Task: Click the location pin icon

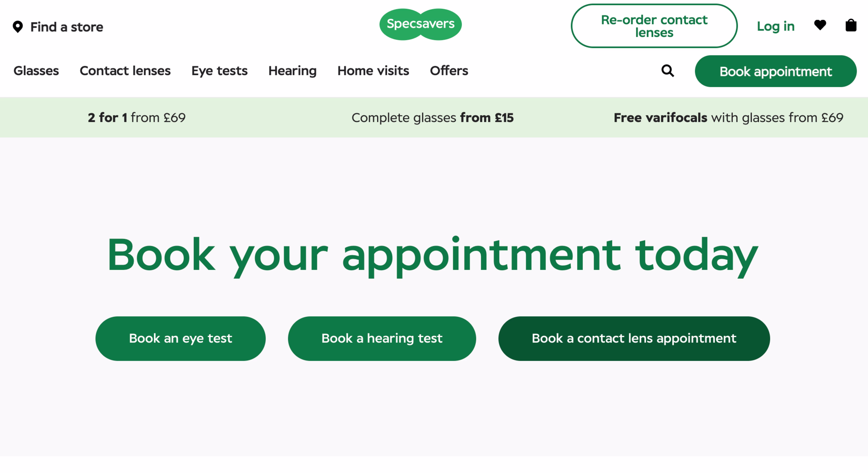Action: click(x=18, y=27)
